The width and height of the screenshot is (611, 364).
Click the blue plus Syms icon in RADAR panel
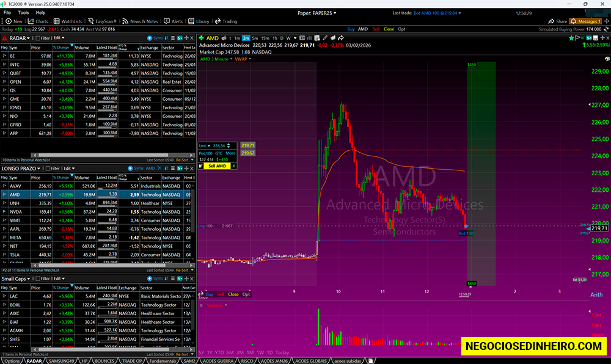point(150,38)
